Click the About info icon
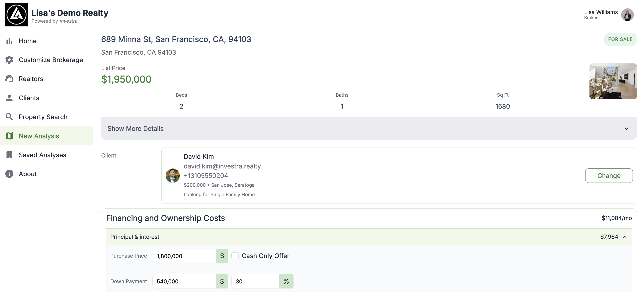644x292 pixels. (x=9, y=174)
